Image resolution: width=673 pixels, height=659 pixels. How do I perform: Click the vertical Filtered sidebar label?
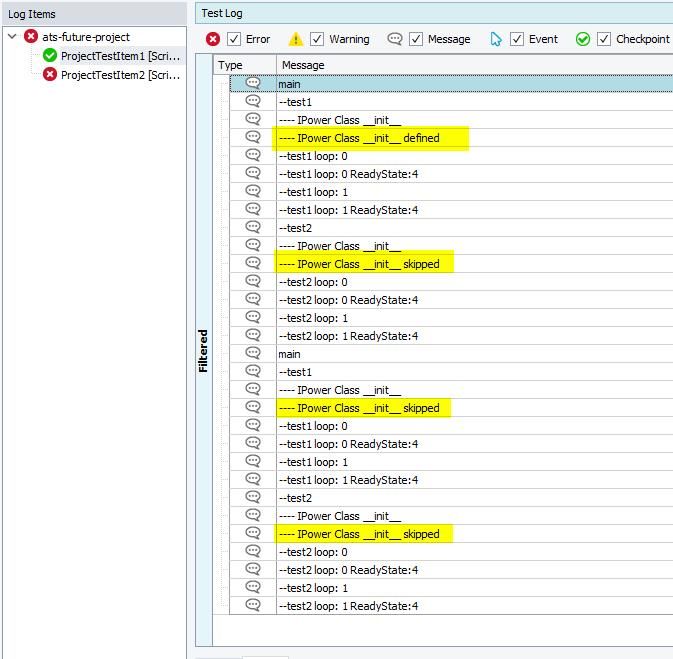(204, 350)
